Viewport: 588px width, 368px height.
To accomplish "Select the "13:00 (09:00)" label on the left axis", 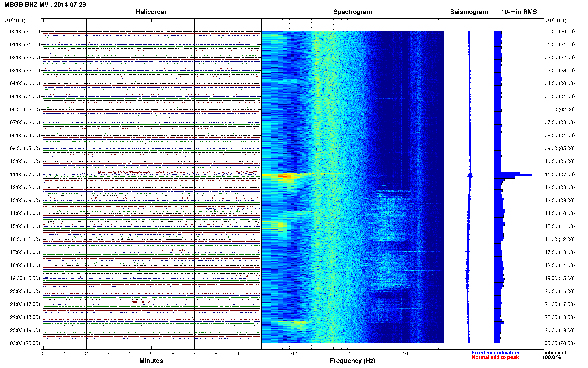I will click(x=25, y=201).
